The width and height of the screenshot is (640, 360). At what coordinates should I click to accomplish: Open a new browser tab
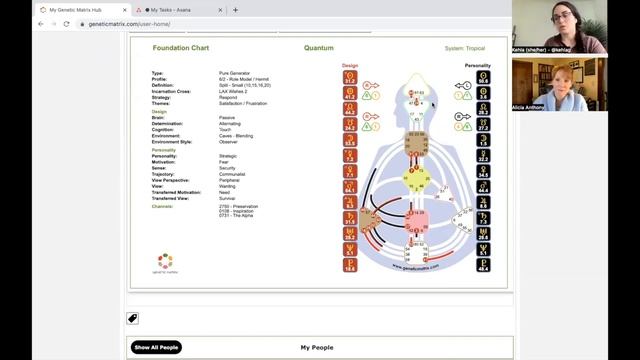(x=236, y=10)
